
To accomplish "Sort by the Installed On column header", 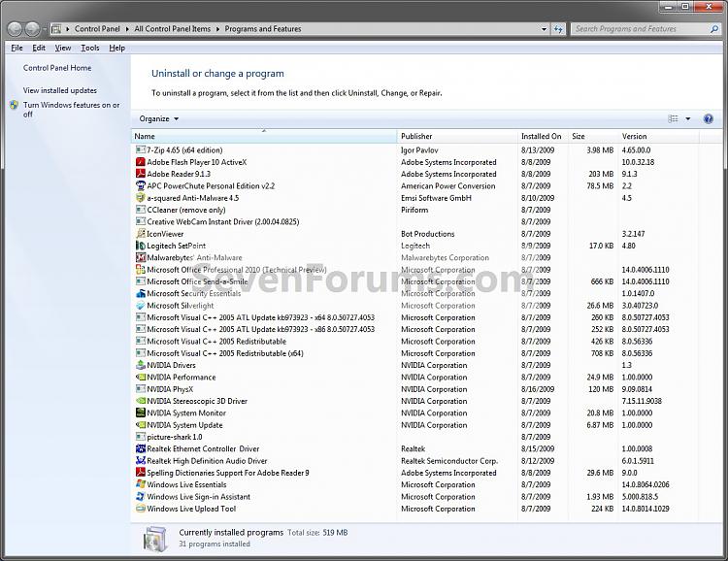I will [543, 136].
